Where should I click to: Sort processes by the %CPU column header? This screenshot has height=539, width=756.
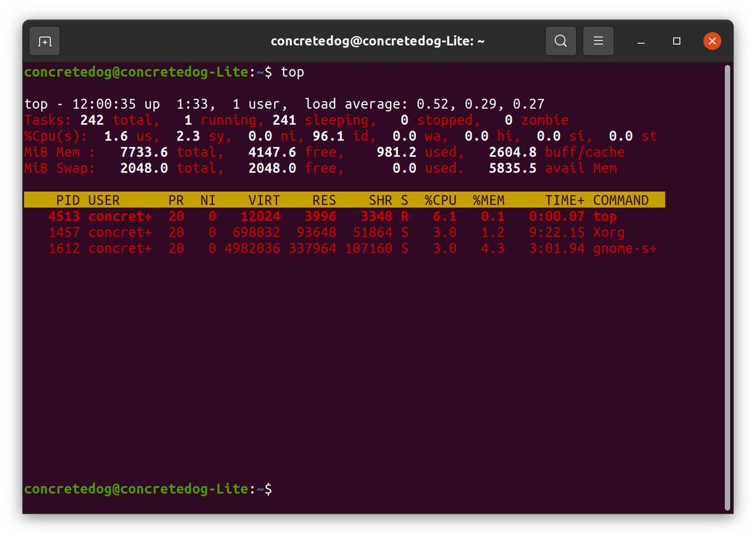pos(440,200)
